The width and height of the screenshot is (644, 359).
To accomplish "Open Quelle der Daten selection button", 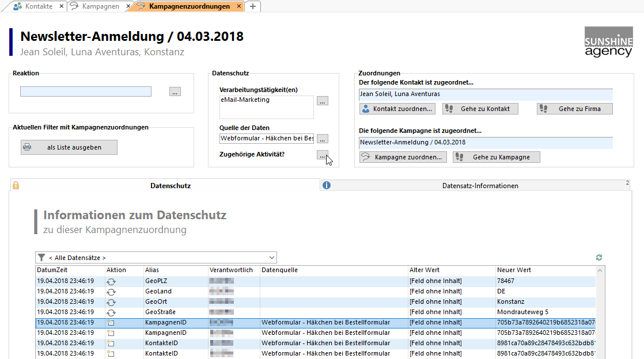I will 323,139.
